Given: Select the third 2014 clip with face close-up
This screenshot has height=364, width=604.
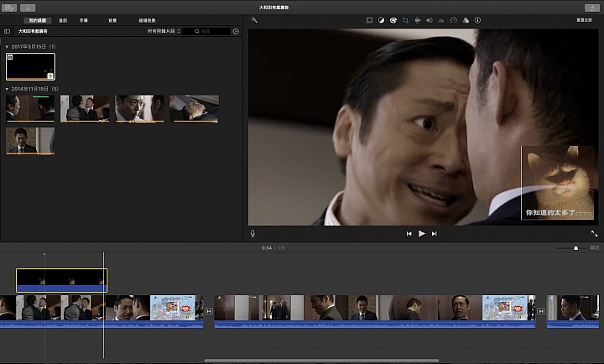Looking at the screenshot, I should (x=140, y=109).
